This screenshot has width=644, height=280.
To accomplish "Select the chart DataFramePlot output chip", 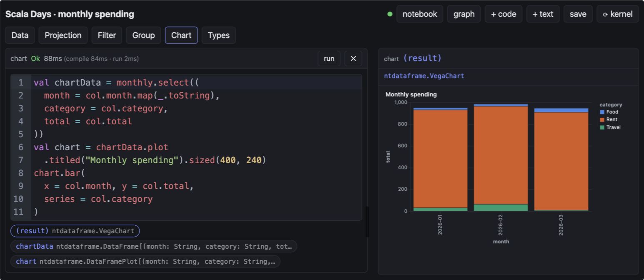I will click(145, 261).
